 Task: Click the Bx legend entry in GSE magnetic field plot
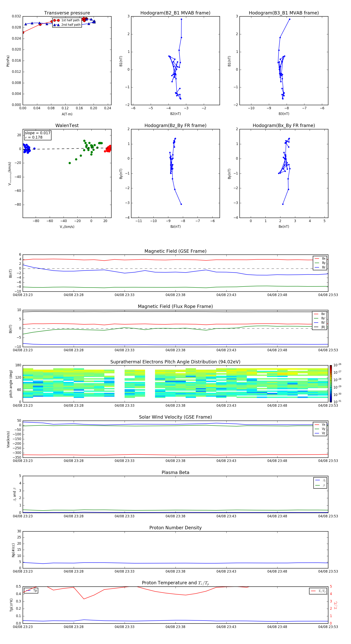[320, 259]
